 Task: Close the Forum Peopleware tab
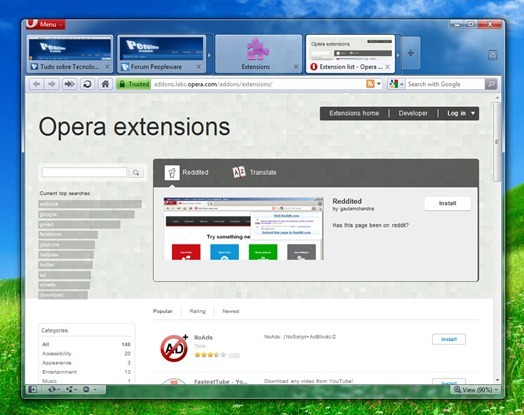[x=199, y=67]
